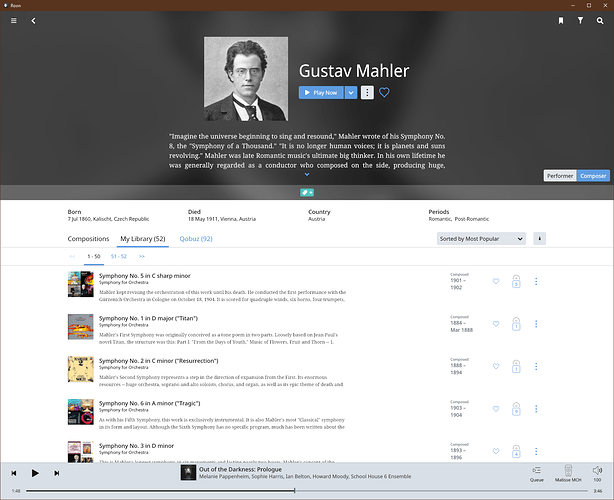Screen dimensions: 614x500
Task: Open Symphony No. 1 album thumbnail
Action: 81,327
